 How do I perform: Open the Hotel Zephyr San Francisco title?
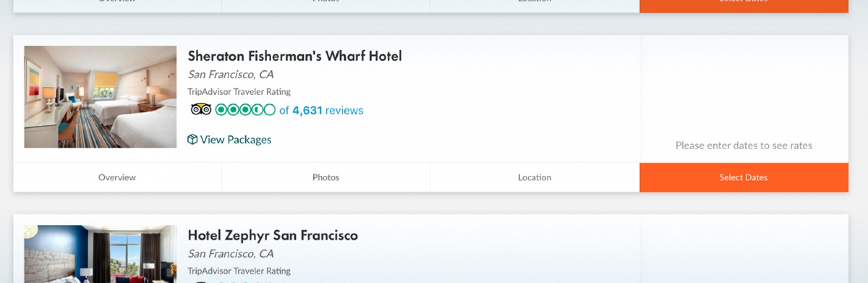[273, 235]
